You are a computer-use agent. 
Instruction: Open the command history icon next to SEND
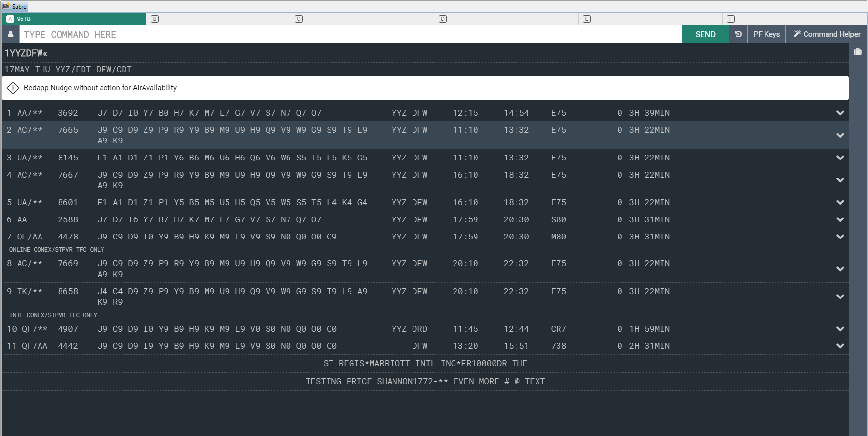click(x=738, y=34)
